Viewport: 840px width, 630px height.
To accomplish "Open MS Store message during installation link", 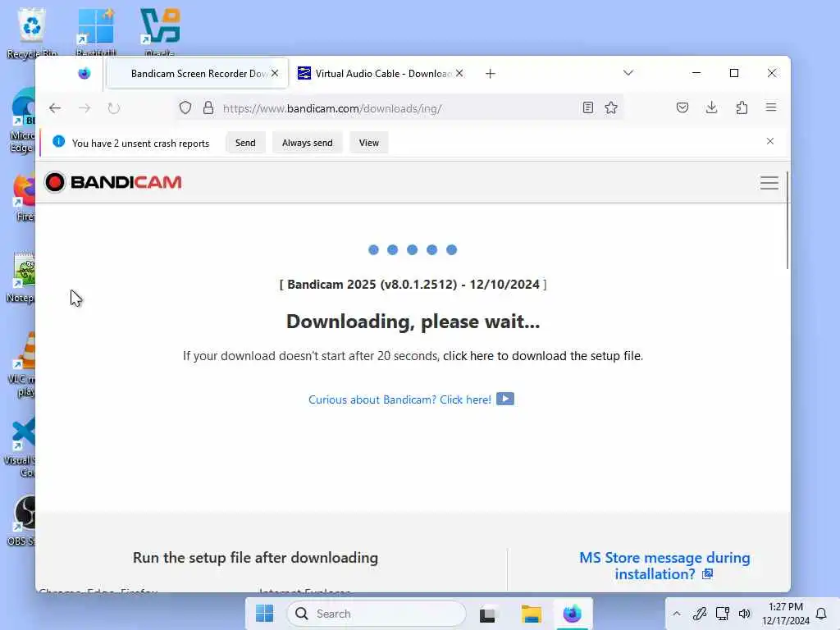I will tap(664, 566).
